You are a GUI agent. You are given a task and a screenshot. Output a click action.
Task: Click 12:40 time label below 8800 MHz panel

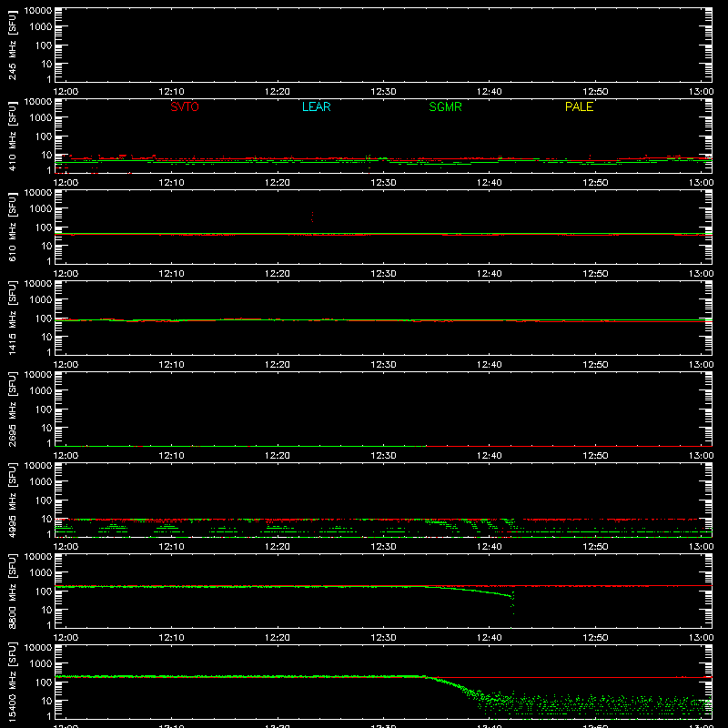[x=490, y=638]
